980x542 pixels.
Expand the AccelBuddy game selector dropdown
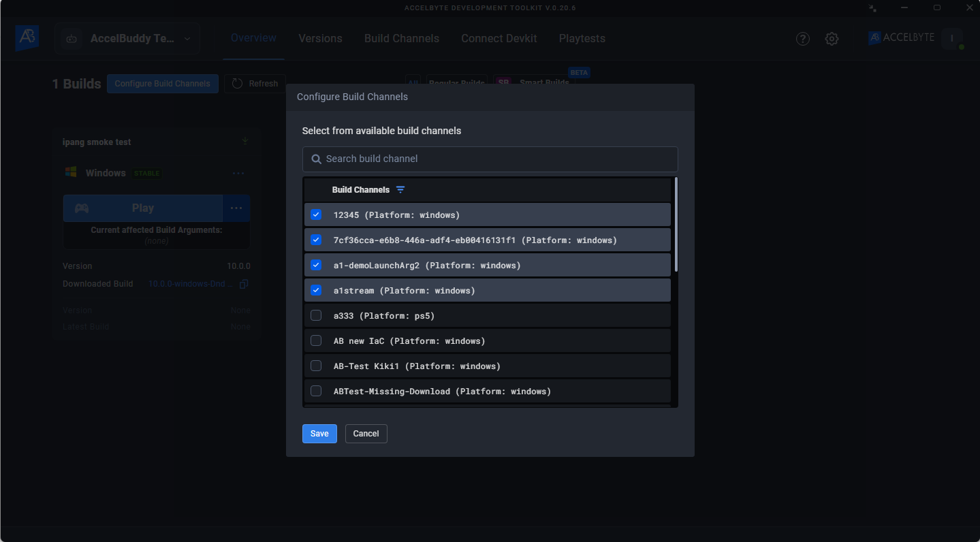pyautogui.click(x=127, y=39)
